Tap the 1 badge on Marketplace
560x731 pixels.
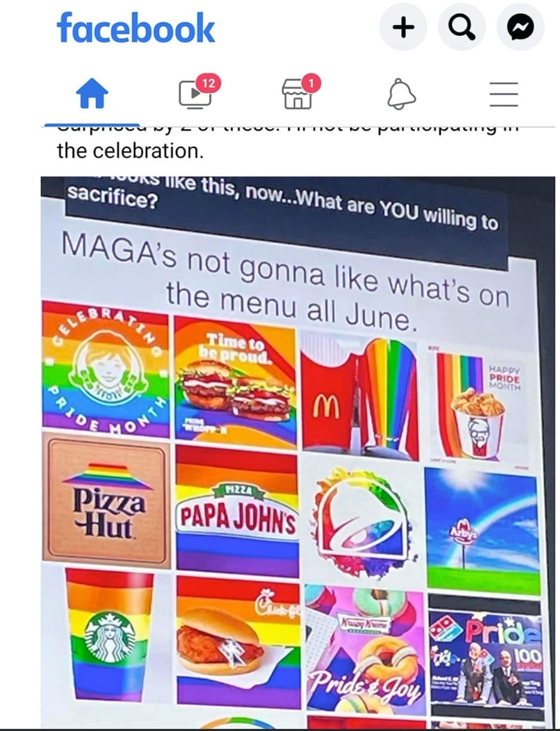point(311,83)
